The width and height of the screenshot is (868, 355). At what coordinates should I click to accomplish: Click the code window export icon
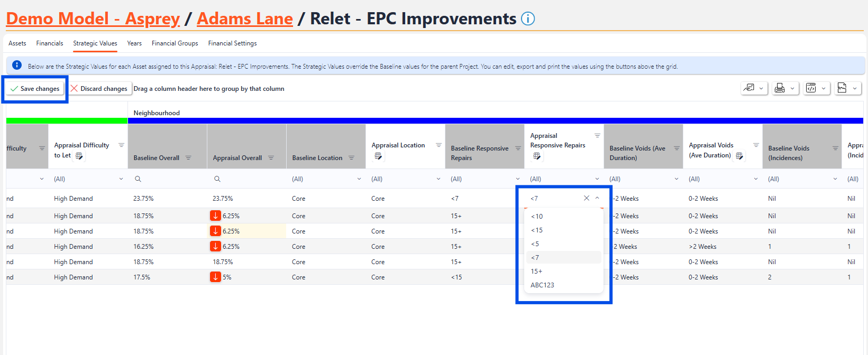(811, 88)
